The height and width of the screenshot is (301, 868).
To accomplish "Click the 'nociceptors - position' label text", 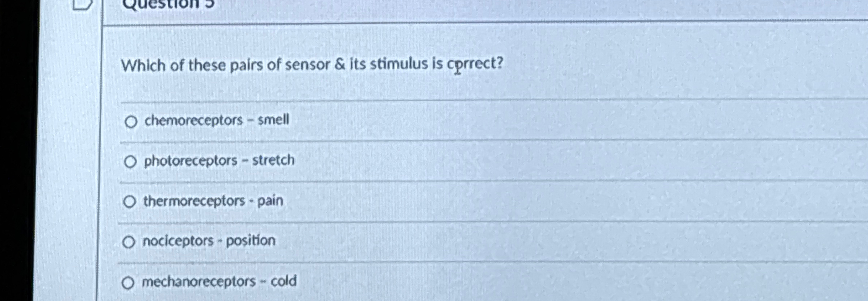I will [209, 241].
